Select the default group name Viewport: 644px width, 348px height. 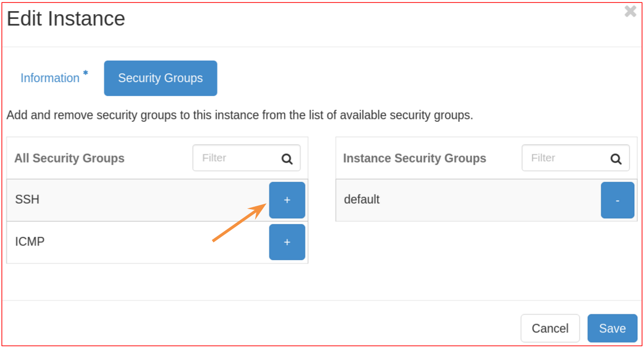[362, 199]
